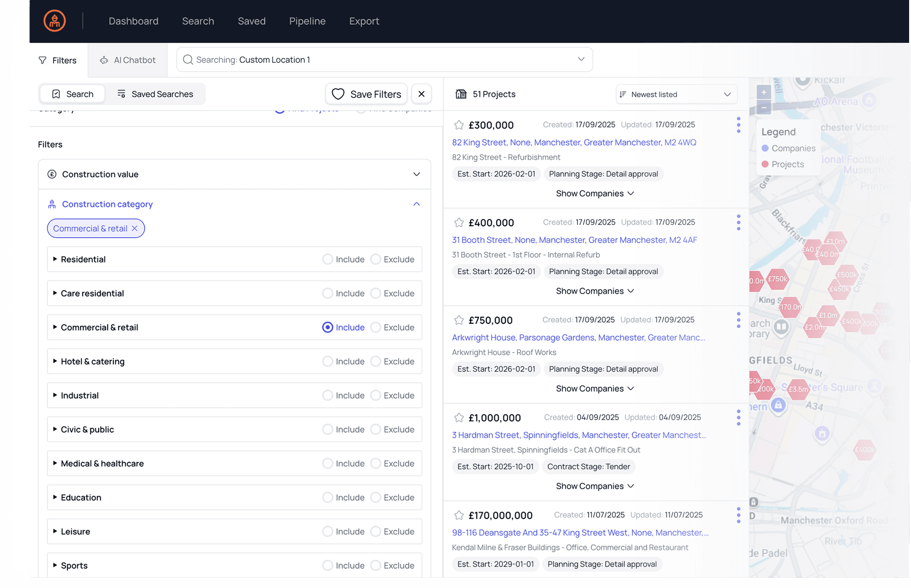Open the Newest listed sort dropdown
The height and width of the screenshot is (588, 911).
(676, 94)
